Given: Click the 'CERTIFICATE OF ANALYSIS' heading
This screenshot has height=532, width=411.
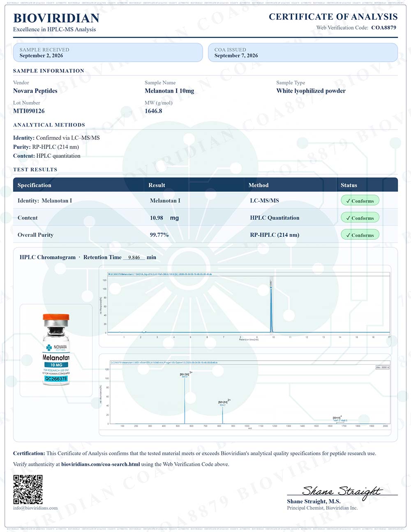Looking at the screenshot, I should point(333,16).
